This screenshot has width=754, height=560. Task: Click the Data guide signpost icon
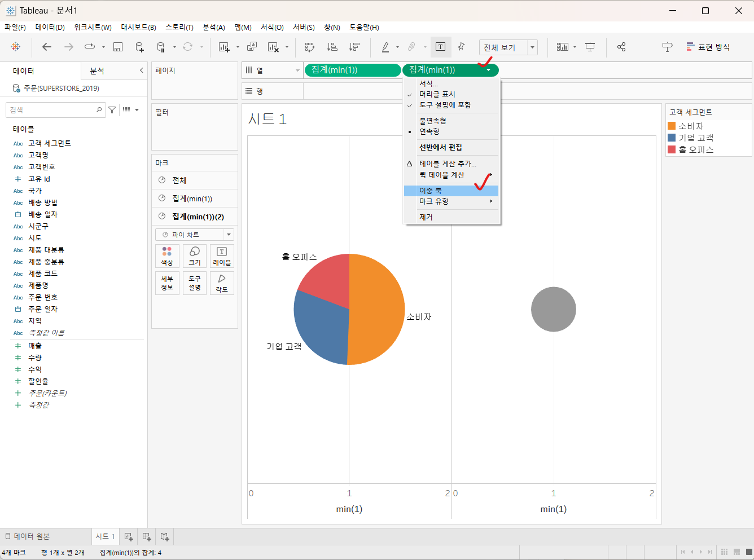coord(667,47)
